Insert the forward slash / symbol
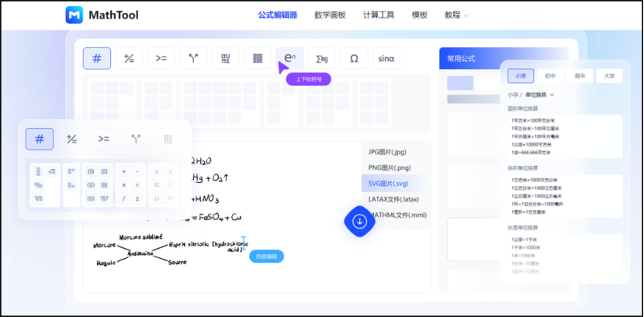This screenshot has height=317, width=644. pyautogui.click(x=124, y=198)
